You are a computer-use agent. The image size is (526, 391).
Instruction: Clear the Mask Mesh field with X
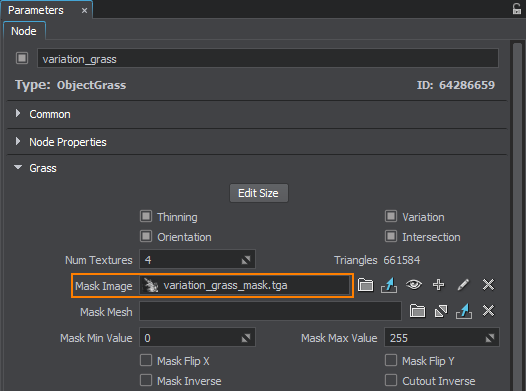488,311
